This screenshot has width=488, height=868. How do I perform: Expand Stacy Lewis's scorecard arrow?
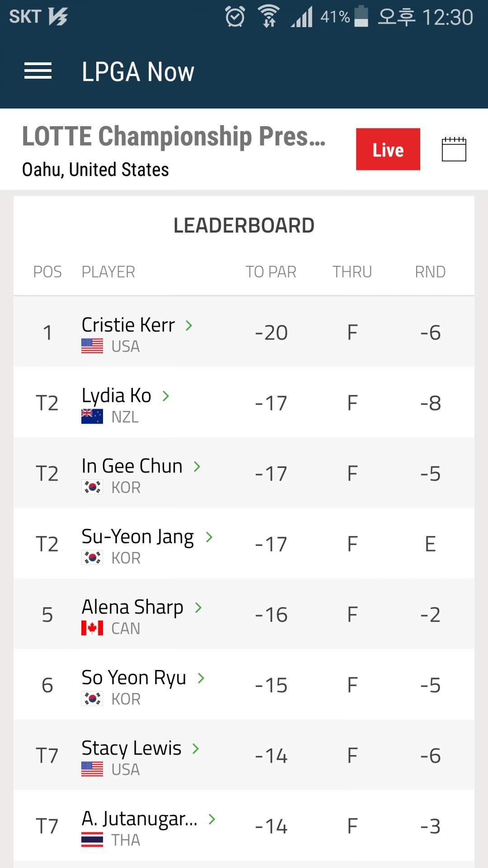[196, 749]
